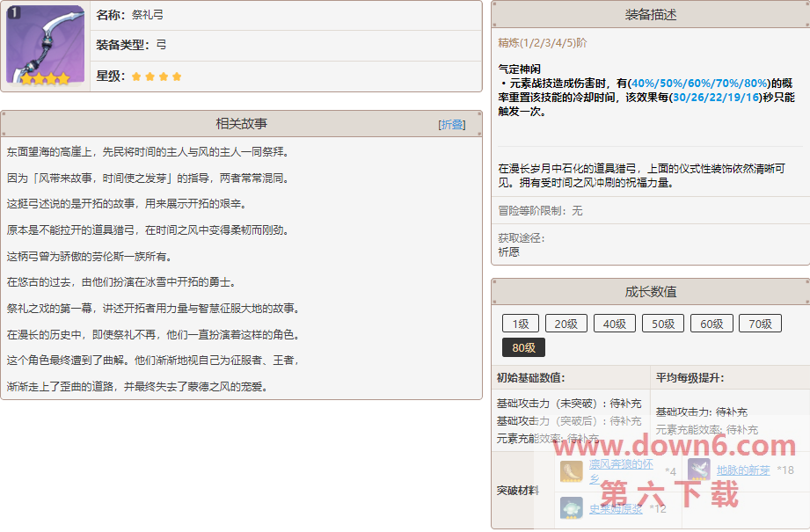Image resolution: width=810 pixels, height=532 pixels.
Task: Click the weapon name text 祭礼弓
Action: click(148, 15)
